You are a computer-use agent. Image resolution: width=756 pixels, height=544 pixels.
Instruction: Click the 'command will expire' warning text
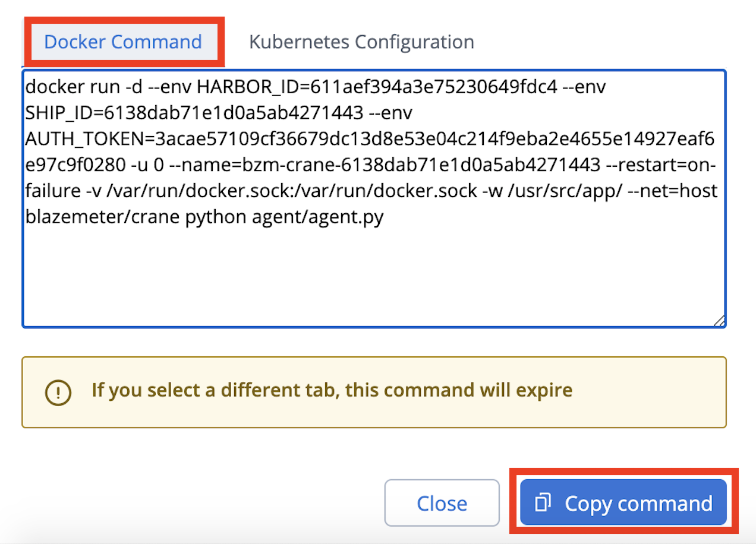click(x=332, y=390)
